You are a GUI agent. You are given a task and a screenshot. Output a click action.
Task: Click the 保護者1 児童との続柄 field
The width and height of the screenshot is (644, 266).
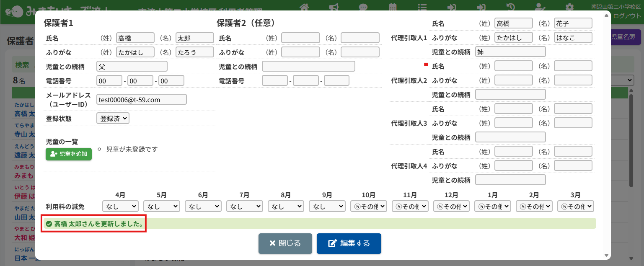132,66
